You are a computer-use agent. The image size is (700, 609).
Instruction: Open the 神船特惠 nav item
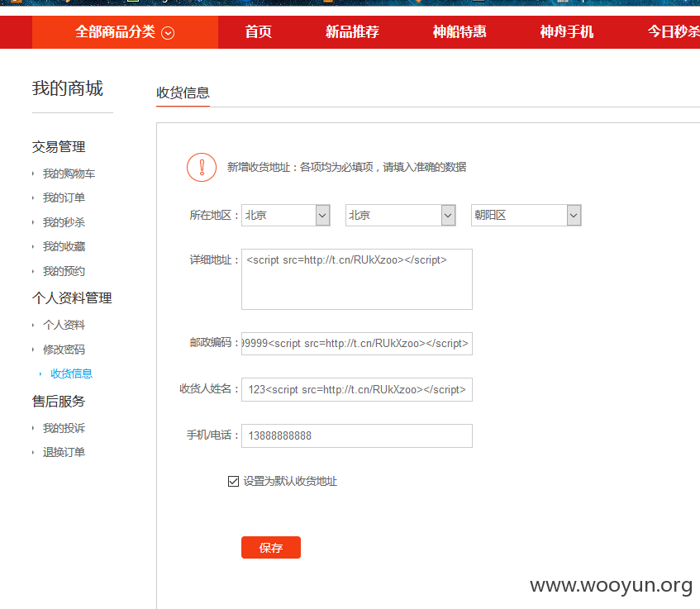coord(460,31)
